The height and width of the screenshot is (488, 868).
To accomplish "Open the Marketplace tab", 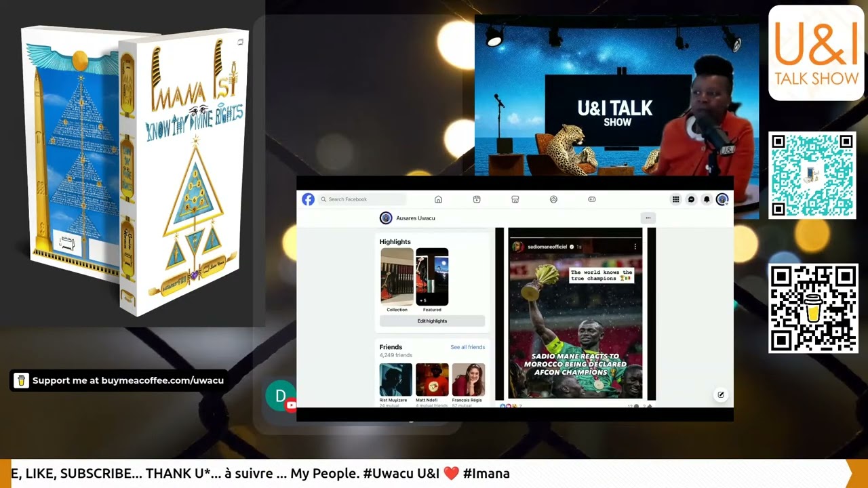I will pyautogui.click(x=515, y=199).
